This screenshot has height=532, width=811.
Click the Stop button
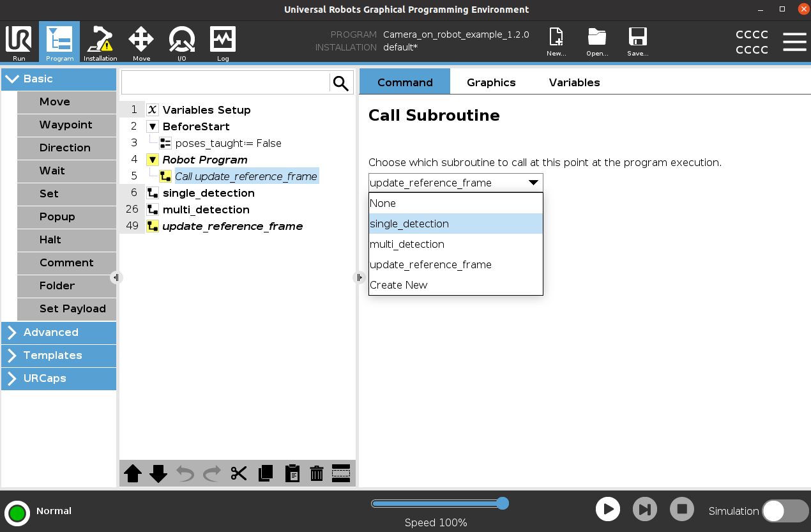(x=682, y=509)
